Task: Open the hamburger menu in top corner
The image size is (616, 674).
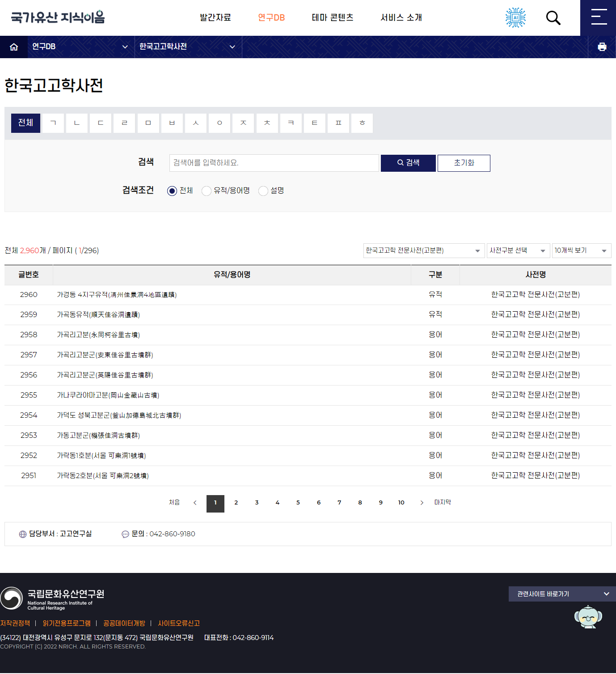Action: 598,18
